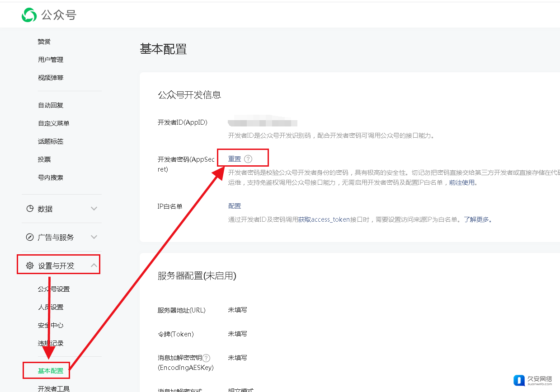Click the 前往使用 link
Image resolution: width=560 pixels, height=392 pixels.
[x=461, y=182]
